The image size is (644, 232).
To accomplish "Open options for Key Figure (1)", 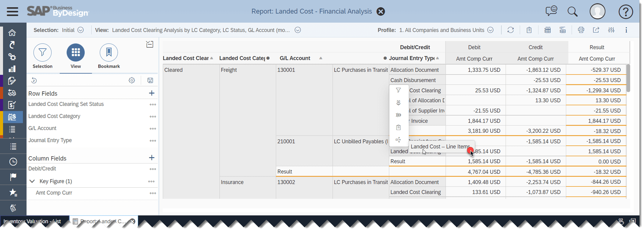I will pos(151,182).
